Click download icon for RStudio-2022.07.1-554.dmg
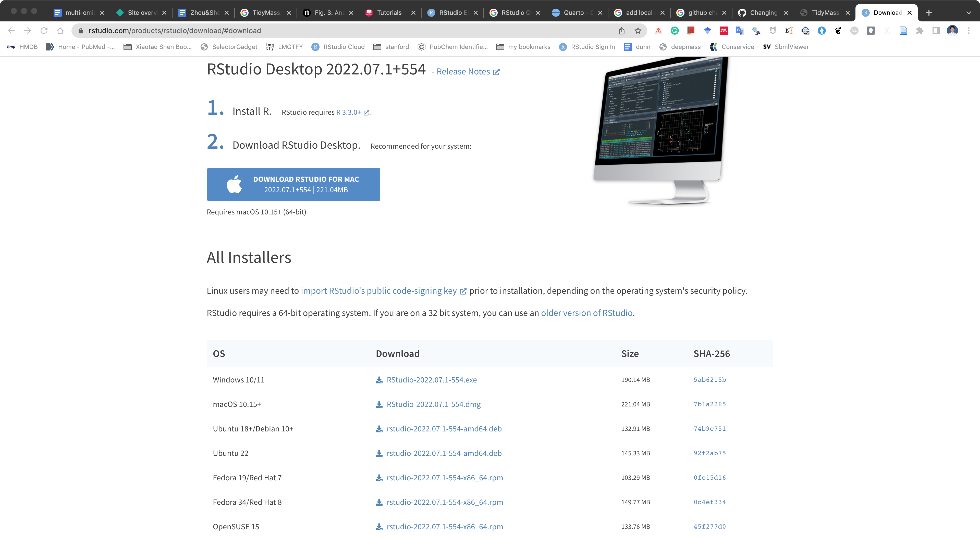This screenshot has width=980, height=538. pyautogui.click(x=379, y=405)
